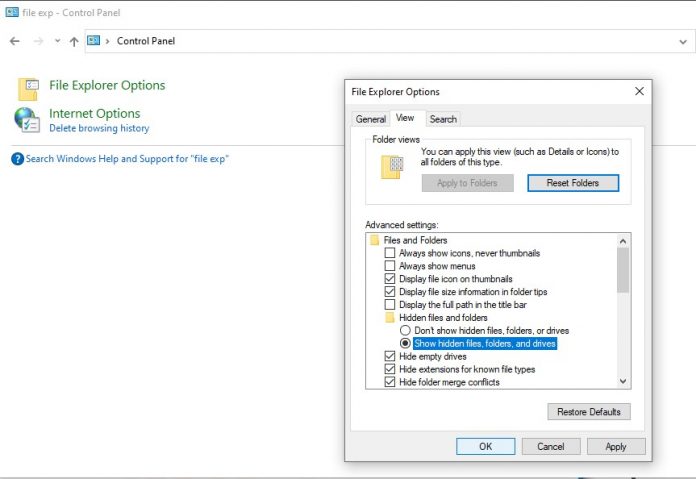This screenshot has height=479, width=696.
Task: Open the Internet Options link
Action: click(x=95, y=114)
